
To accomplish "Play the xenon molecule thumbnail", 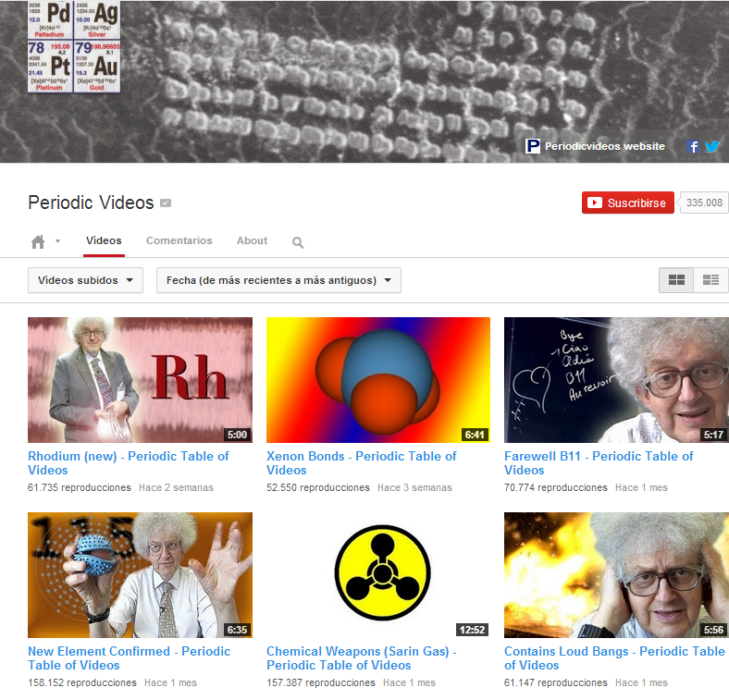I will (378, 380).
